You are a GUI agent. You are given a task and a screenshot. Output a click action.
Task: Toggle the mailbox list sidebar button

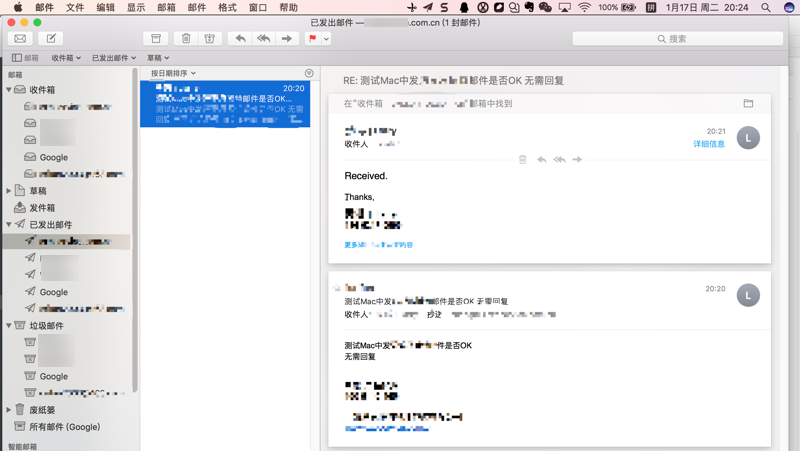tap(25, 58)
